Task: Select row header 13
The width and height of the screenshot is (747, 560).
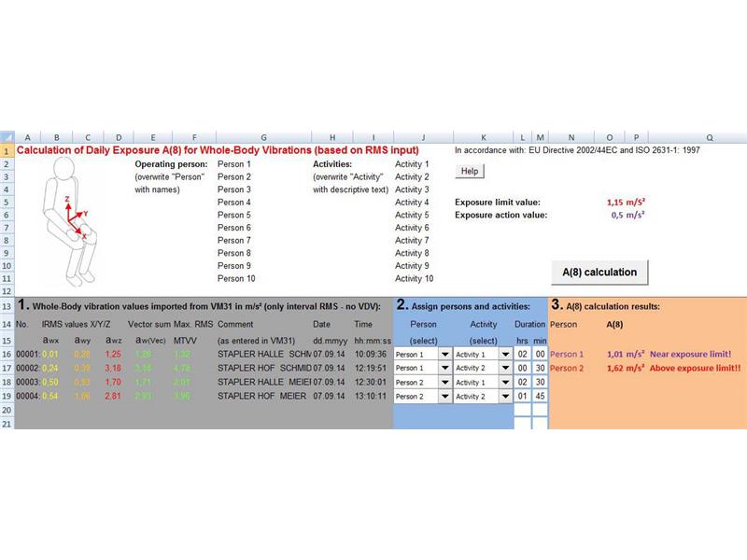Action: tap(7, 306)
